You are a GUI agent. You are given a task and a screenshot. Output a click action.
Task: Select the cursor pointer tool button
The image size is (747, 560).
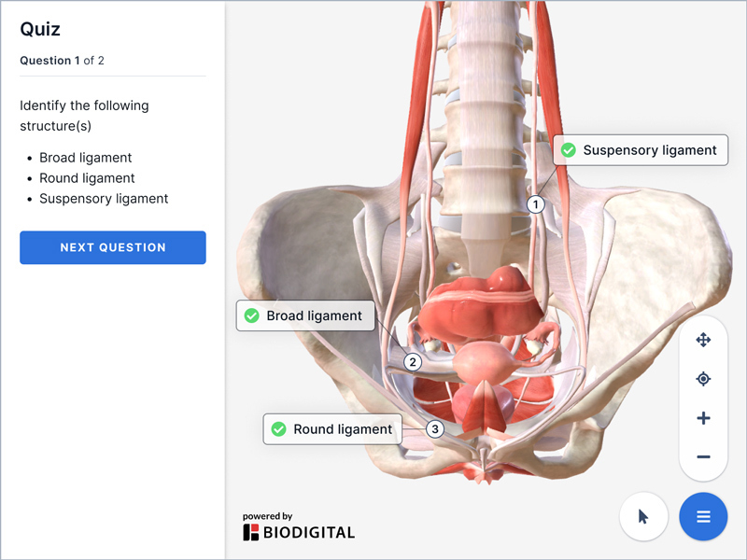coord(643,516)
